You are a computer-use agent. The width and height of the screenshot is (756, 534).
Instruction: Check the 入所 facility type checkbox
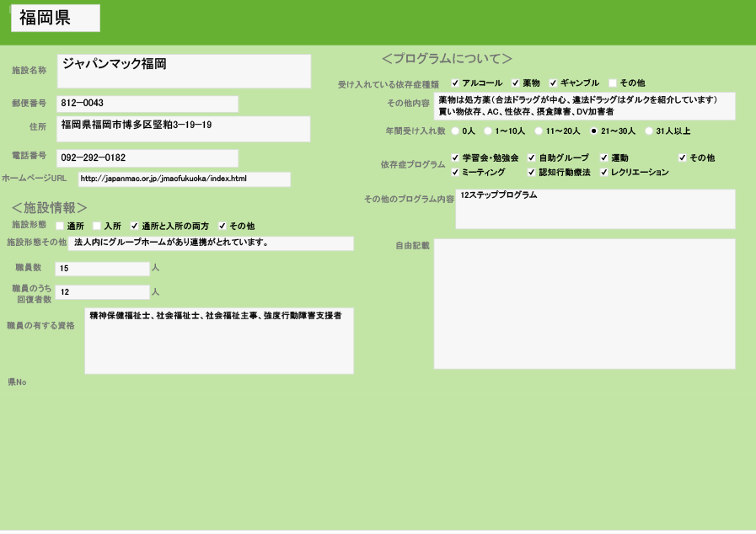97,226
